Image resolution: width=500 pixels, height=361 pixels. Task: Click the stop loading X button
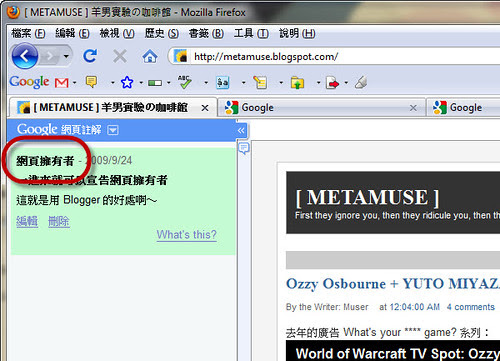click(x=120, y=56)
